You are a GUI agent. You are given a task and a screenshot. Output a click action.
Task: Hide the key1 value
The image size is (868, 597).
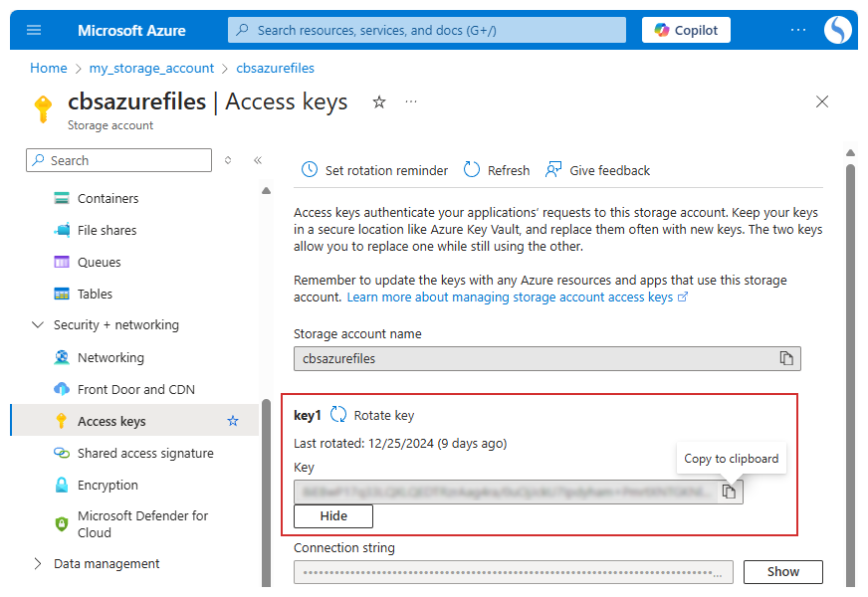tap(333, 516)
